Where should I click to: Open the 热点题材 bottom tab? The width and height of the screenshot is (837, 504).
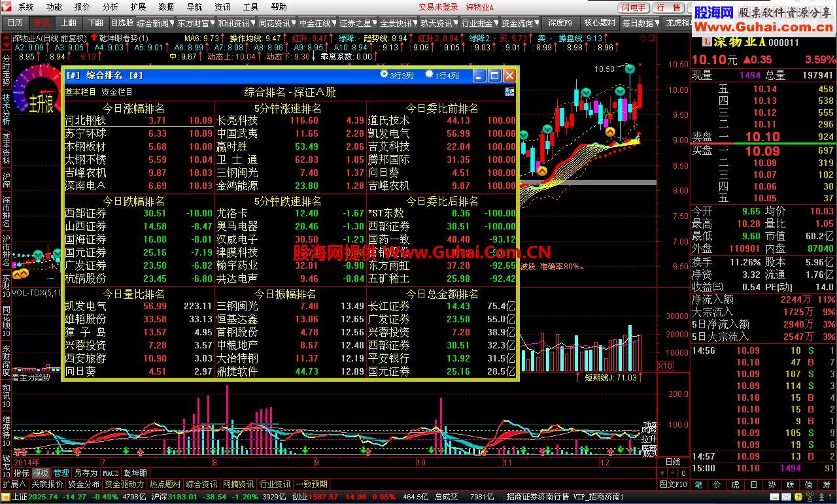[165, 484]
